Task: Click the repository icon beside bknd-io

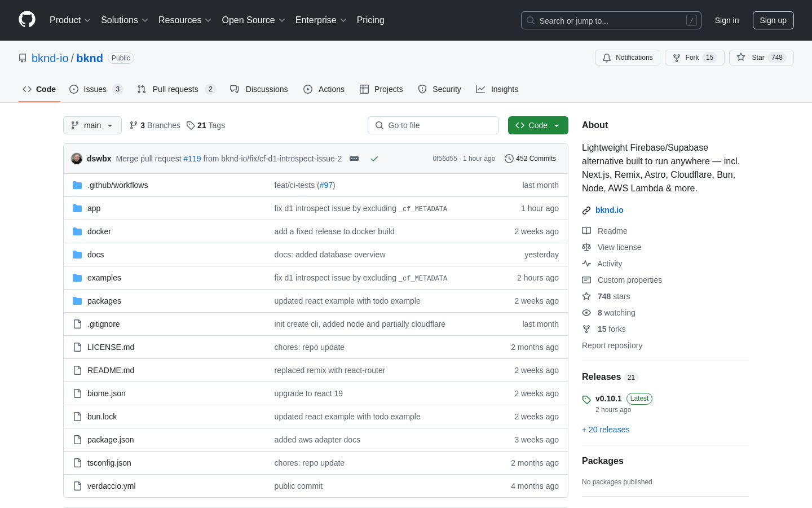Action: click(x=23, y=58)
